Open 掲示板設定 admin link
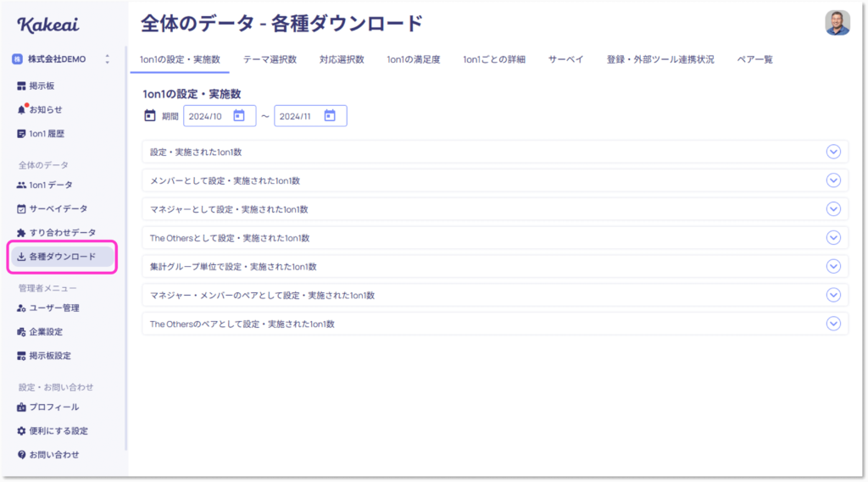 pyautogui.click(x=50, y=355)
